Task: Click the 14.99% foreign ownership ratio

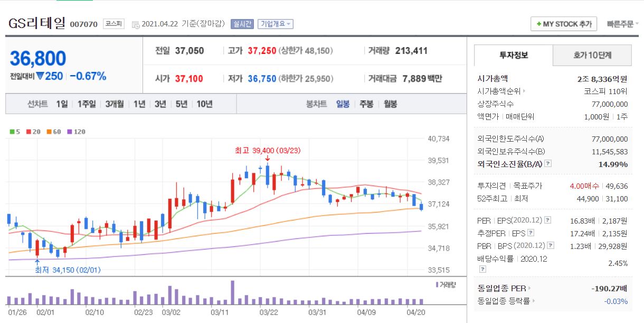Action: pyautogui.click(x=614, y=164)
